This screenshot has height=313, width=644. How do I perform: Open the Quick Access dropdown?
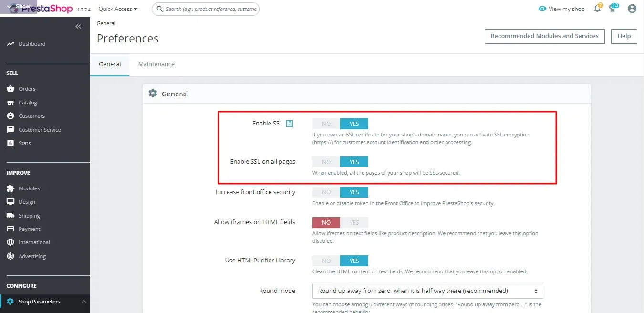[118, 9]
